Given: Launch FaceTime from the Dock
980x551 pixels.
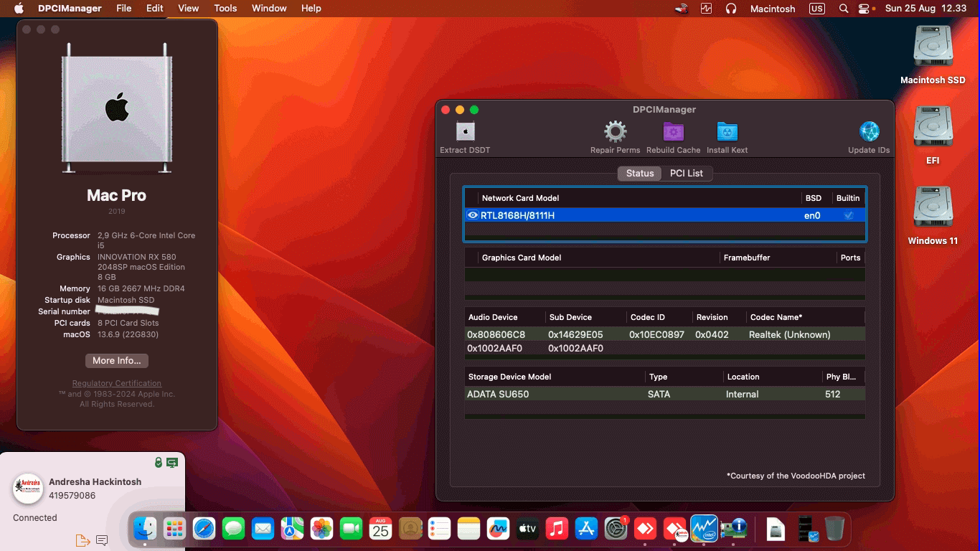Looking at the screenshot, I should coord(351,529).
